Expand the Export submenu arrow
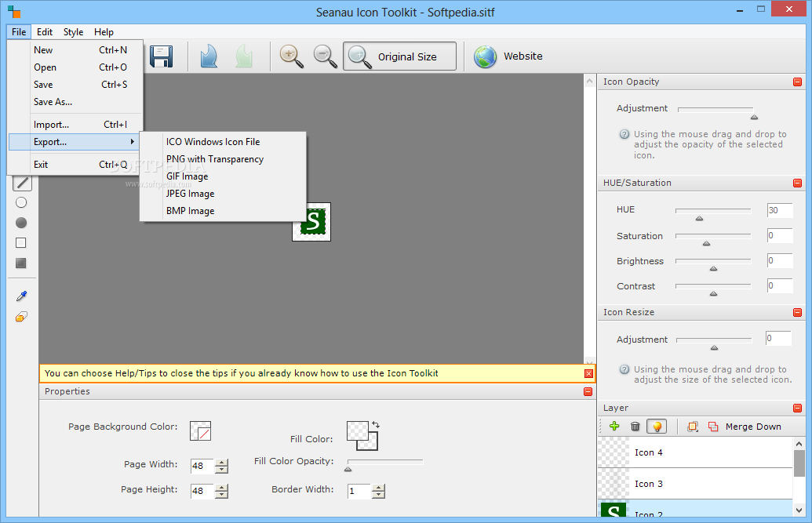 (132, 141)
